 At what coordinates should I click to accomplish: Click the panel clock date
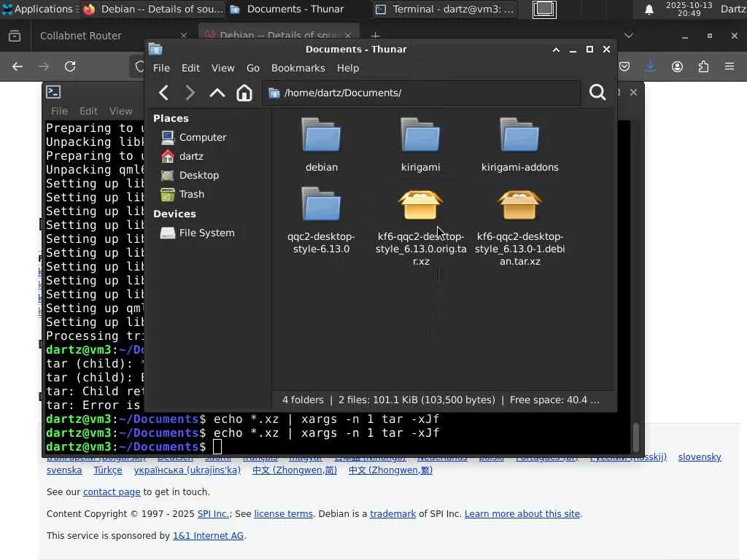click(x=689, y=9)
